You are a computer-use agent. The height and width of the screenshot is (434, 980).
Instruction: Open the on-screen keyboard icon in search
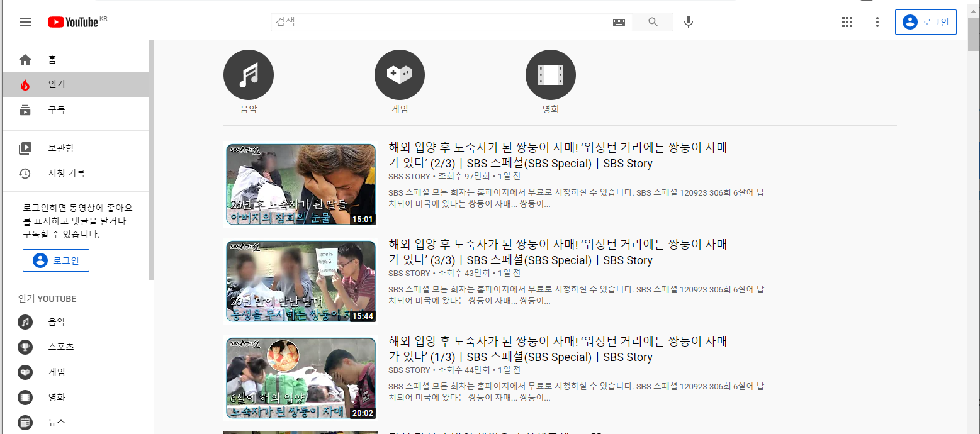619,22
